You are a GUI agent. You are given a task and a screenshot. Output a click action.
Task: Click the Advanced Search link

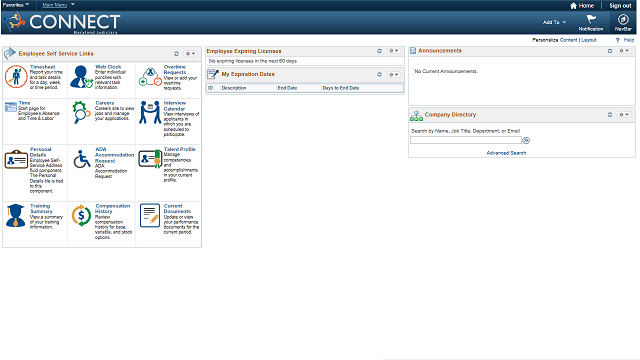[506, 153]
